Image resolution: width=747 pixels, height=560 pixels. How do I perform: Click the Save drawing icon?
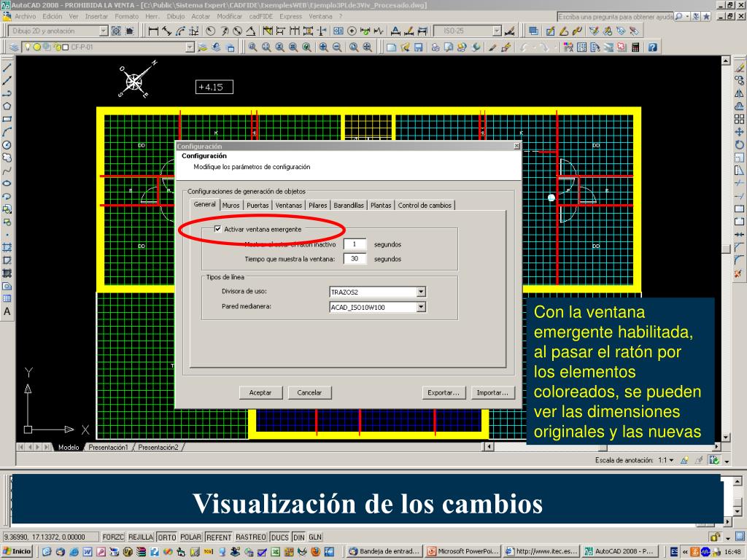pyautogui.click(x=418, y=47)
